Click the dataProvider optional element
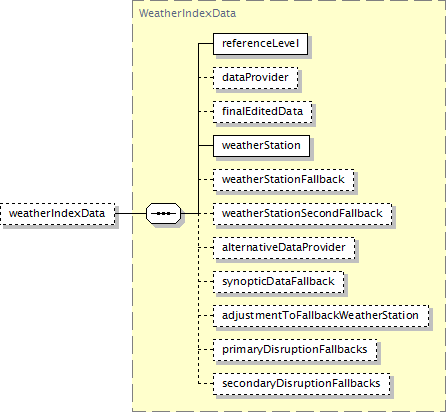 point(256,78)
